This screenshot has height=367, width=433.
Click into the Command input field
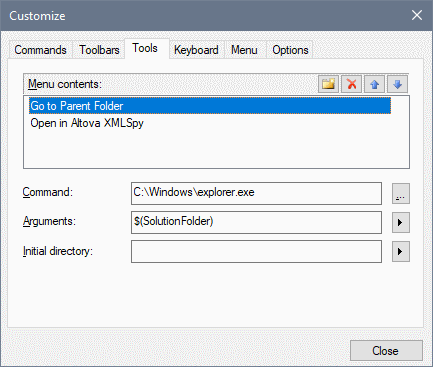tap(256, 193)
